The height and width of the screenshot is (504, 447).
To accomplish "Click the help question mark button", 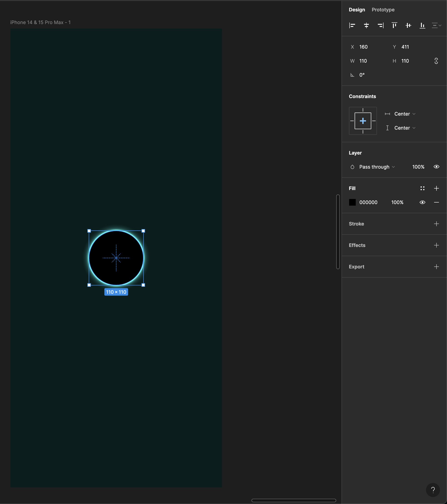I will click(x=433, y=490).
